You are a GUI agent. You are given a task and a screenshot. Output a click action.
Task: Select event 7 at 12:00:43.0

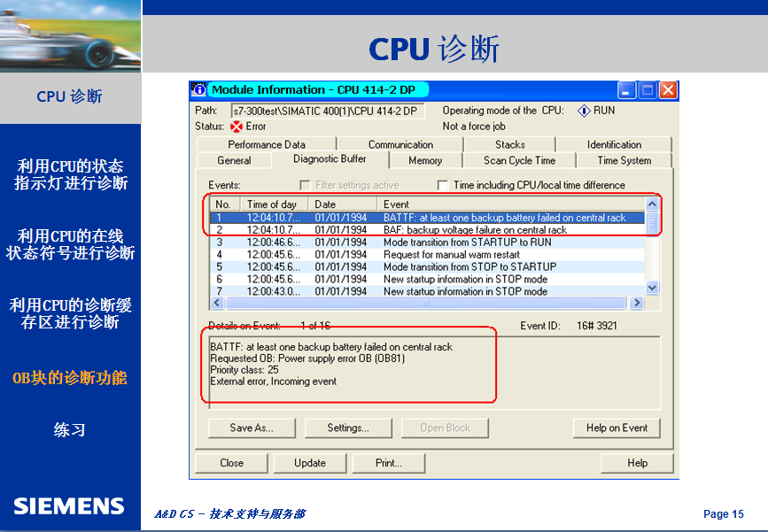pos(428,290)
